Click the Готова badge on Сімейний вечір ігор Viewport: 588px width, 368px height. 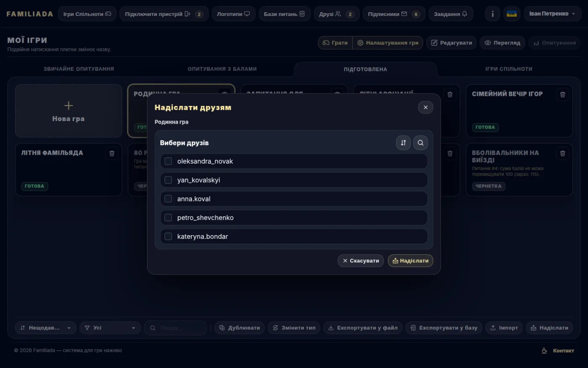[485, 127]
